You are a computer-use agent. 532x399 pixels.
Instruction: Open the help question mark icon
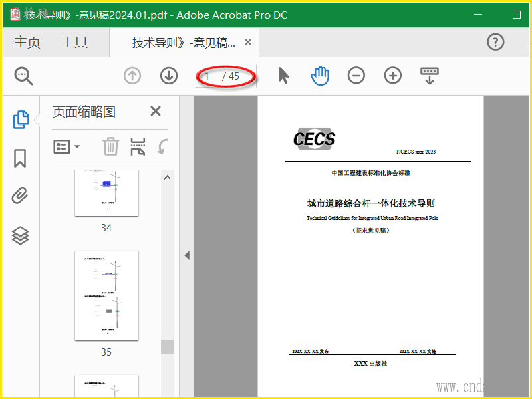tap(495, 42)
